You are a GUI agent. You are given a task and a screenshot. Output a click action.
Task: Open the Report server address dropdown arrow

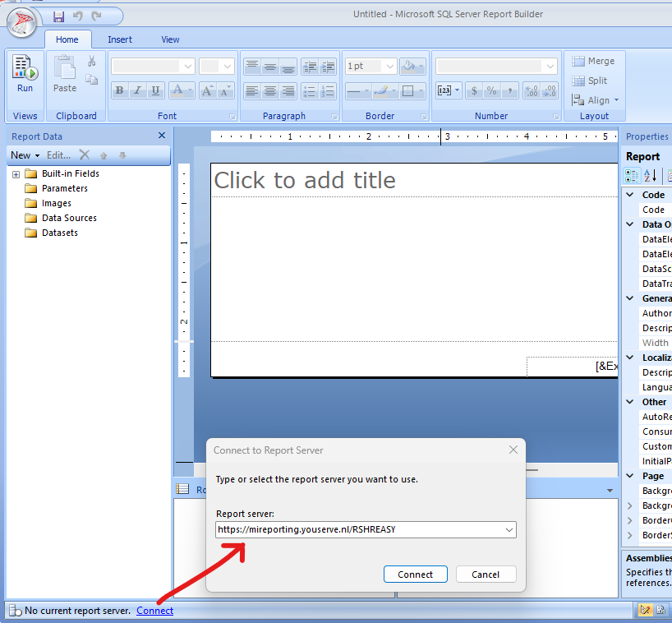pyautogui.click(x=509, y=529)
